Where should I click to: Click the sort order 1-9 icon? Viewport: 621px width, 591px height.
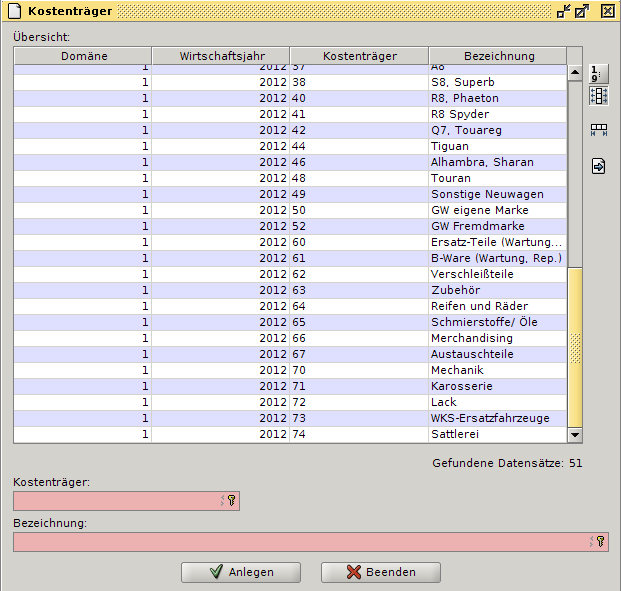[598, 74]
